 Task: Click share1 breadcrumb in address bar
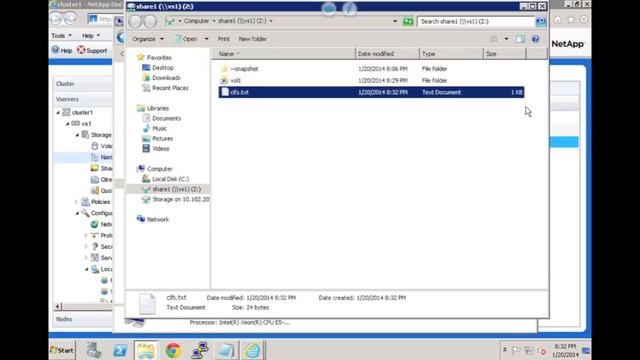pos(243,21)
